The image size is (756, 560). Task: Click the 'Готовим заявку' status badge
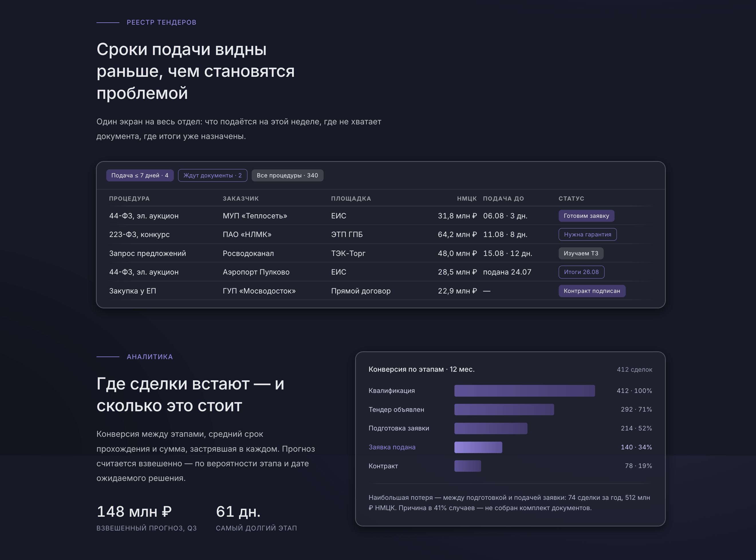point(586,216)
